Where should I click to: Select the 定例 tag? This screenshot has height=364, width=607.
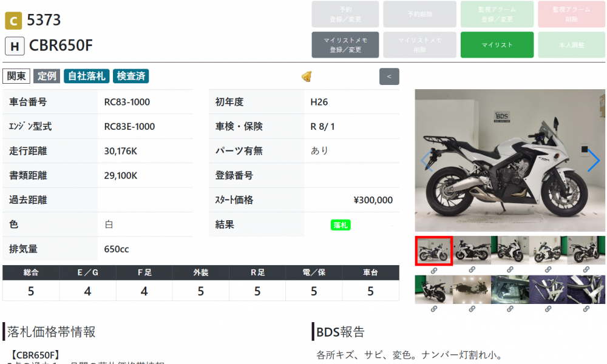point(47,76)
